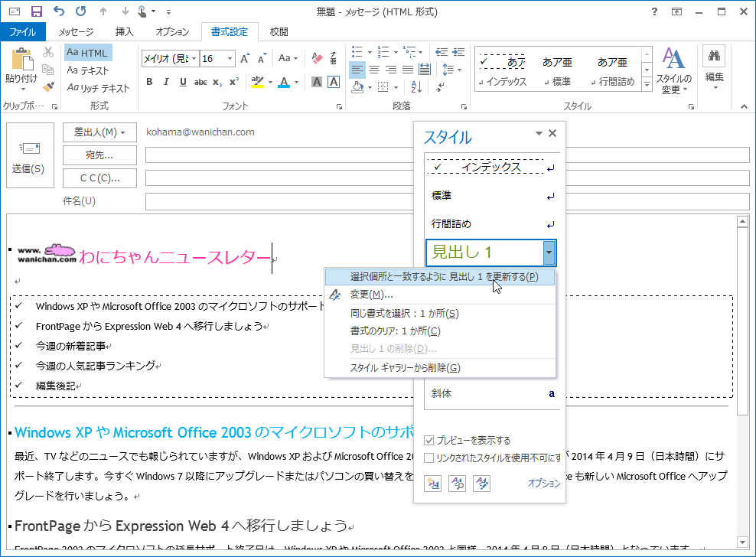Apply Superscript formatting
This screenshot has width=756, height=557.
click(x=234, y=82)
